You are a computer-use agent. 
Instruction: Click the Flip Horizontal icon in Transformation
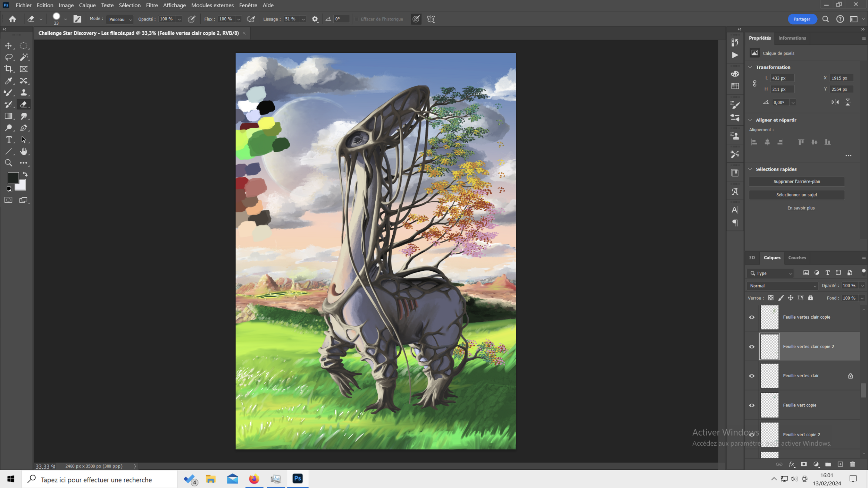(835, 102)
